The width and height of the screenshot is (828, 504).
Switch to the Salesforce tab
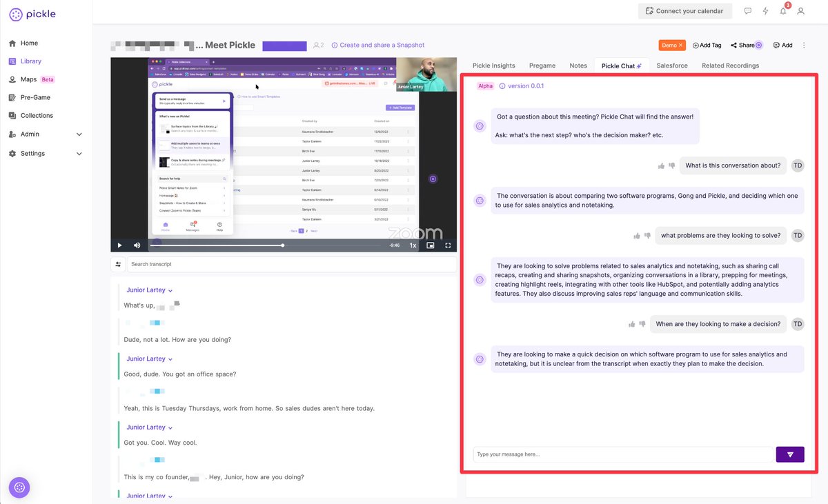click(672, 65)
